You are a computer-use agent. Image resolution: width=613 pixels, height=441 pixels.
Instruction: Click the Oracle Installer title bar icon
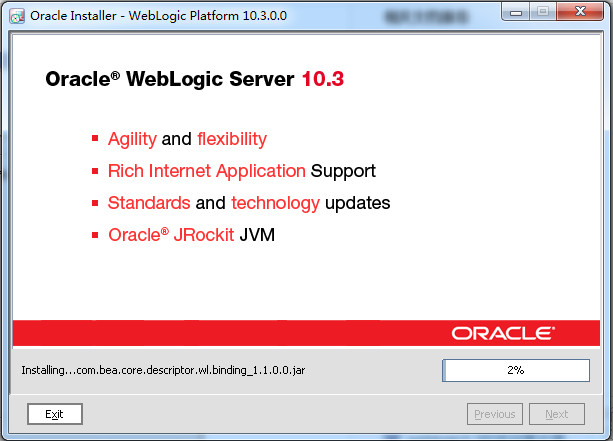point(17,16)
